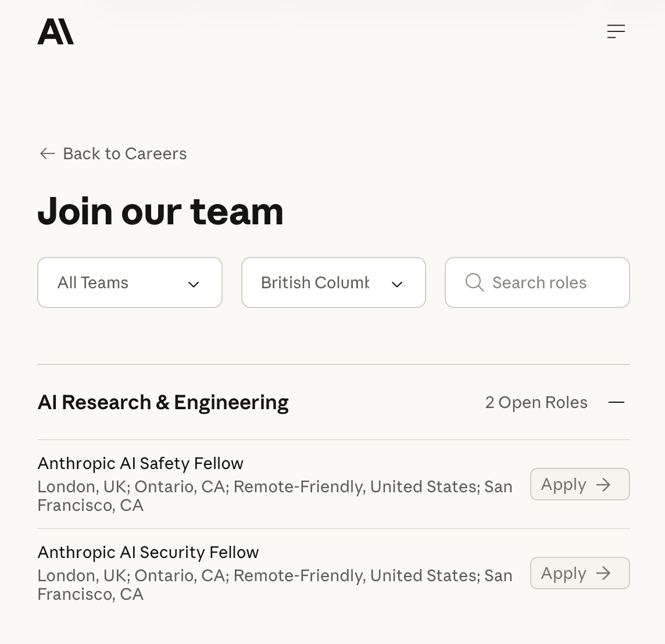
Task: Open the Anthropic AI Security Fellow role
Action: [x=148, y=552]
